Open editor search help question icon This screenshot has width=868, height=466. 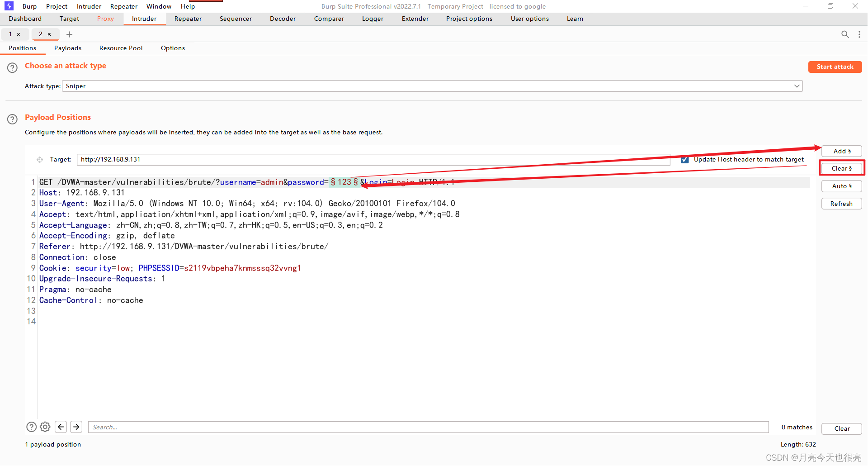point(31,427)
